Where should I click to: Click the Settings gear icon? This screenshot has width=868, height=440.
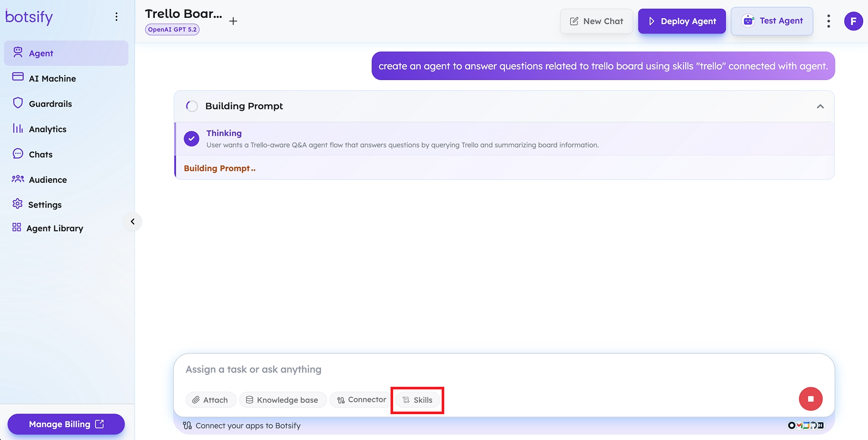[17, 203]
